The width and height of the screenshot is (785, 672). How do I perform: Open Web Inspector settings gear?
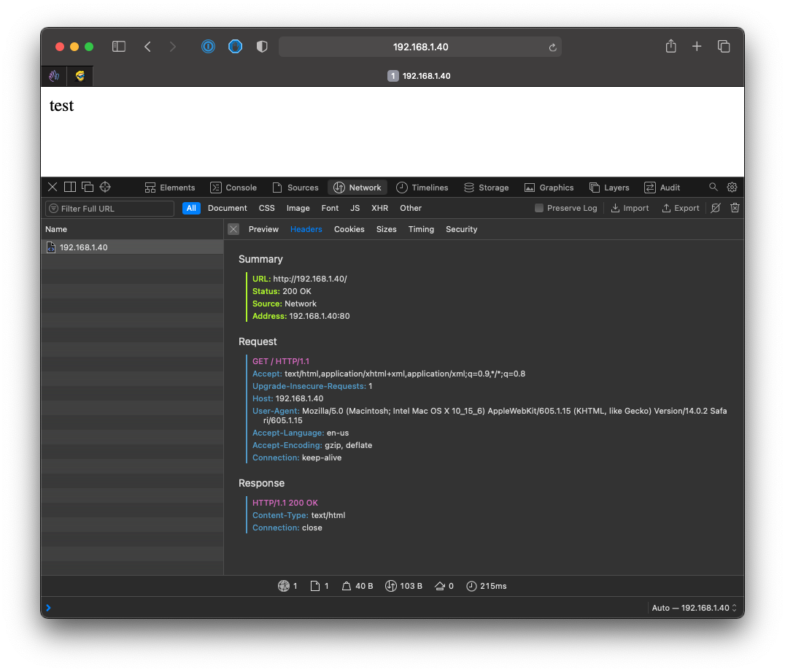[732, 188]
